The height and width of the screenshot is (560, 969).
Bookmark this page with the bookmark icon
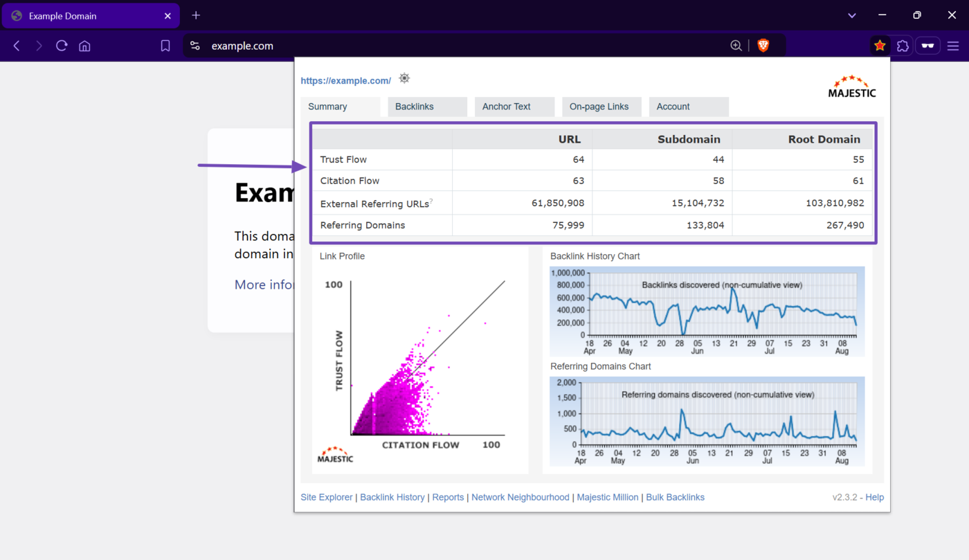point(165,46)
